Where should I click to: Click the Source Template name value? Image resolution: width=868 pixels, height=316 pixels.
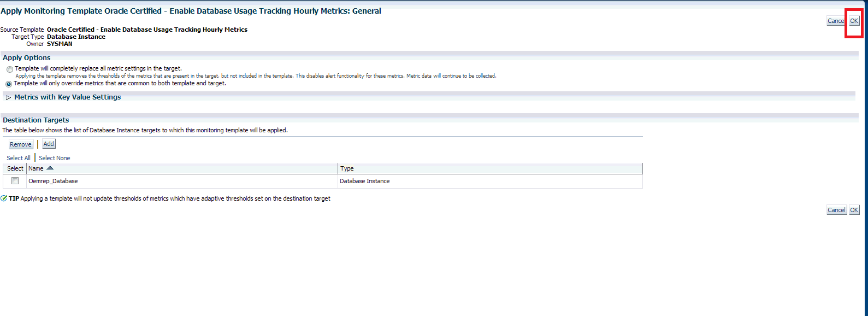[147, 30]
